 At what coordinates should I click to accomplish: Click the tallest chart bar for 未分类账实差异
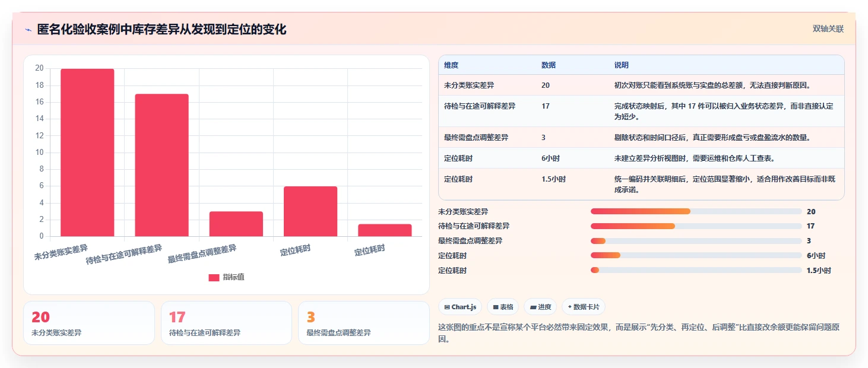click(x=87, y=153)
